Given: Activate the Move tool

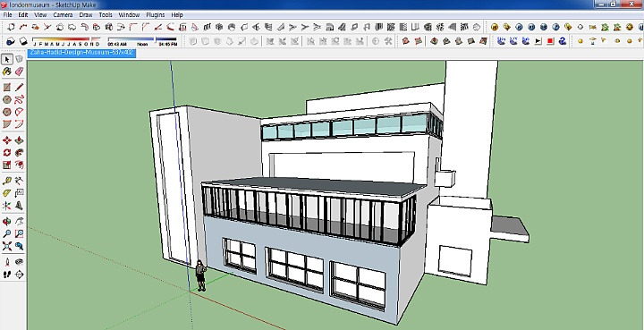Looking at the screenshot, I should tap(7, 140).
